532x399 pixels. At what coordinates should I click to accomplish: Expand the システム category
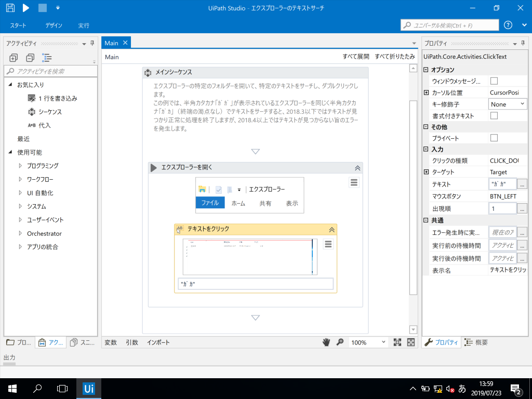point(20,206)
